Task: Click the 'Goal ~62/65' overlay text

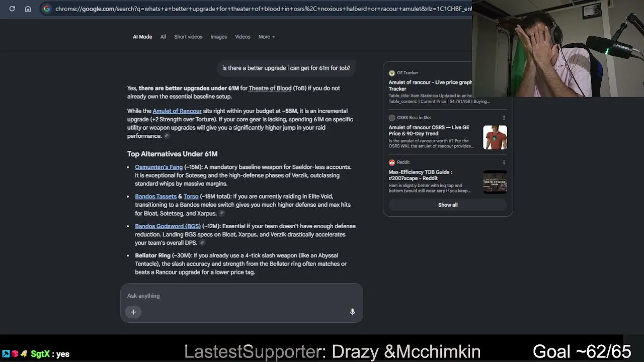Action: (x=582, y=351)
